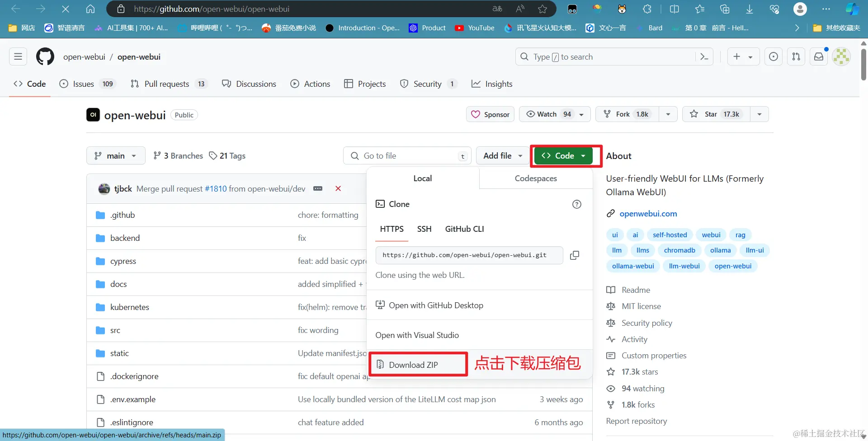The image size is (868, 441).
Task: Open read aloud icon in address bar
Action: point(520,9)
